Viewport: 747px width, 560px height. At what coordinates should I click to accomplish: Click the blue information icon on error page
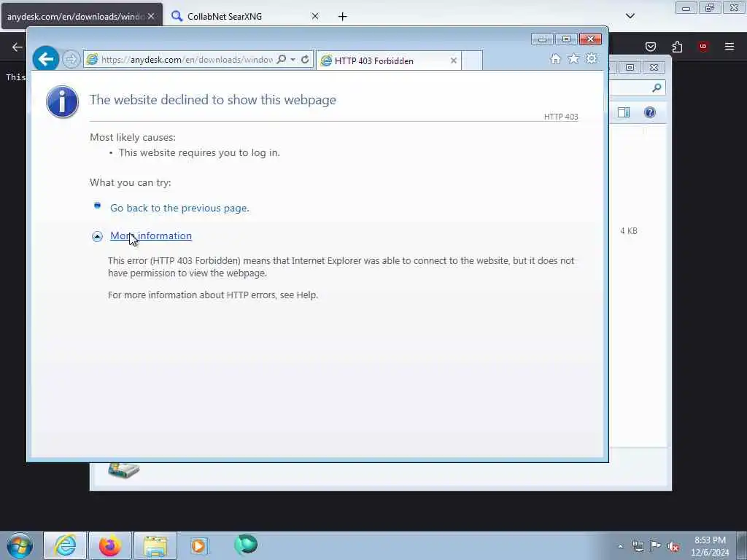63,102
